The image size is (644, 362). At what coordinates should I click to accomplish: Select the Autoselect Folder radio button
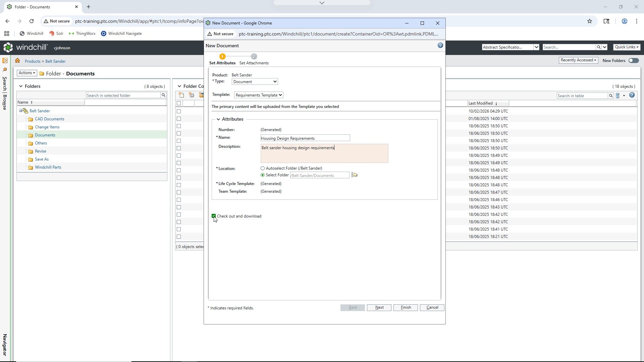pyautogui.click(x=263, y=168)
